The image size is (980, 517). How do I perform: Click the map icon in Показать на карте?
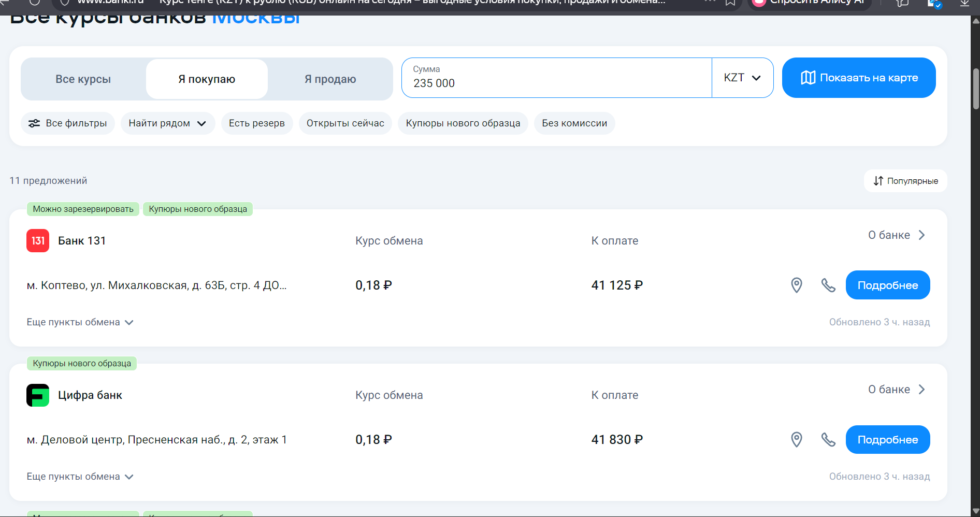click(x=808, y=78)
